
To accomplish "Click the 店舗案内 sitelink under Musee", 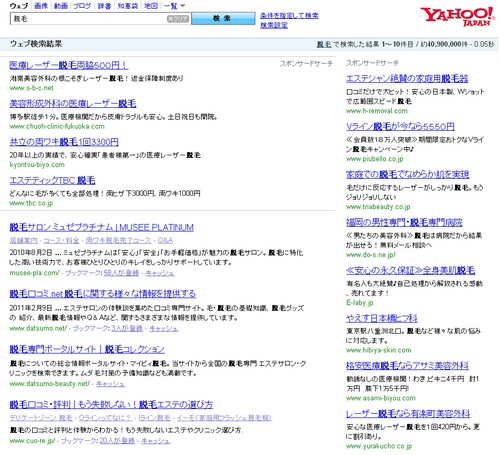I will [x=23, y=240].
